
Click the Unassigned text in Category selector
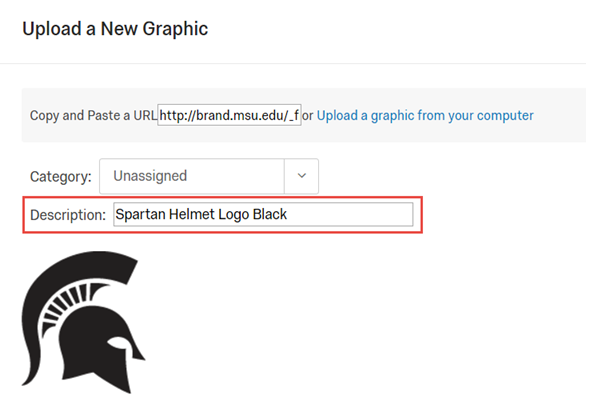(x=150, y=176)
